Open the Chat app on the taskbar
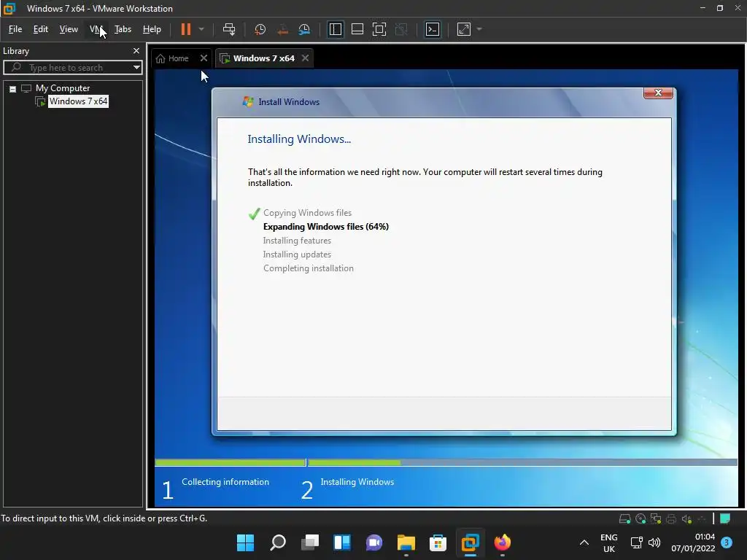 click(374, 542)
